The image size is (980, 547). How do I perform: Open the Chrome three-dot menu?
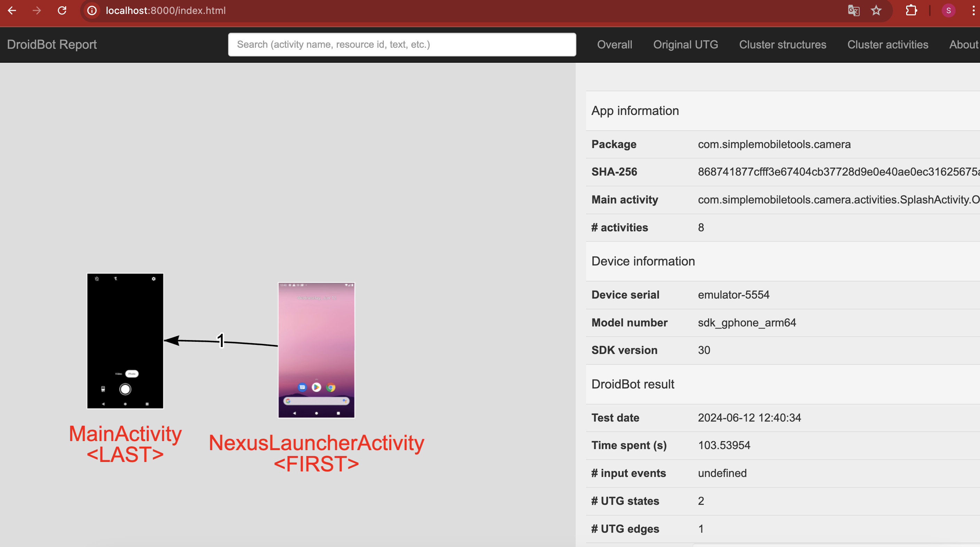point(973,10)
